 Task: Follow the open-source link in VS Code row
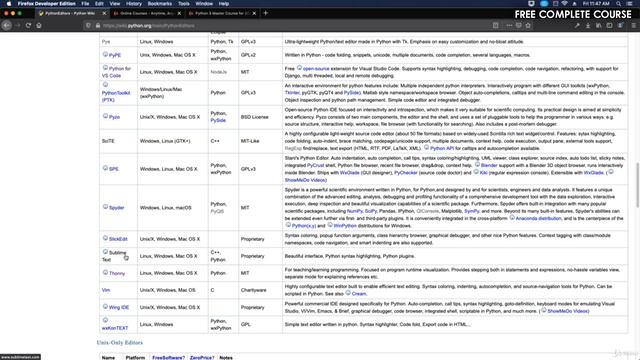click(316, 69)
